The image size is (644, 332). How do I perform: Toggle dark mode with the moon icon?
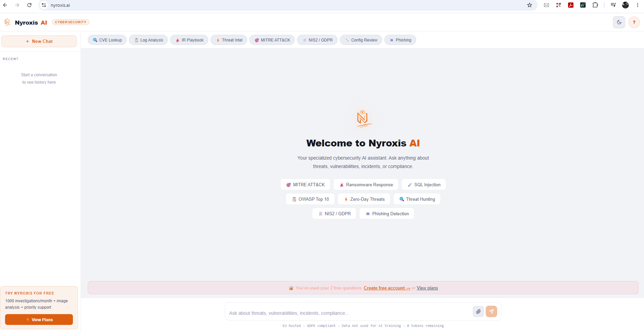[619, 22]
